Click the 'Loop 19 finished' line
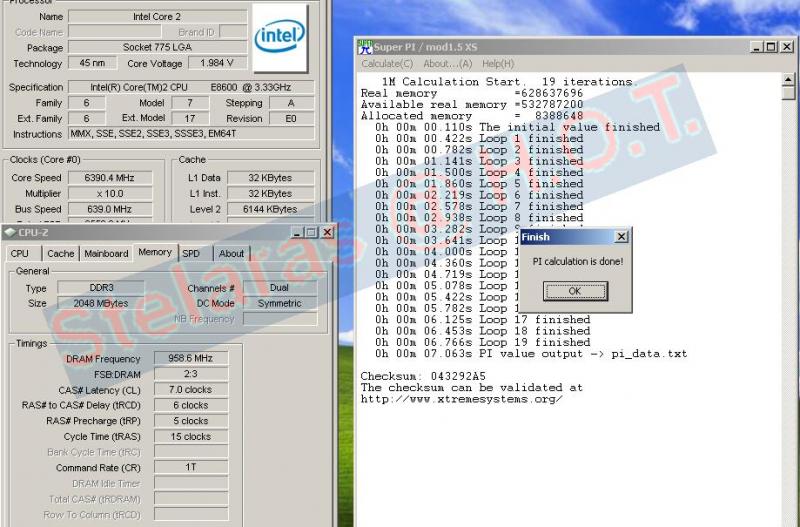The height and width of the screenshot is (527, 800). coord(483,342)
